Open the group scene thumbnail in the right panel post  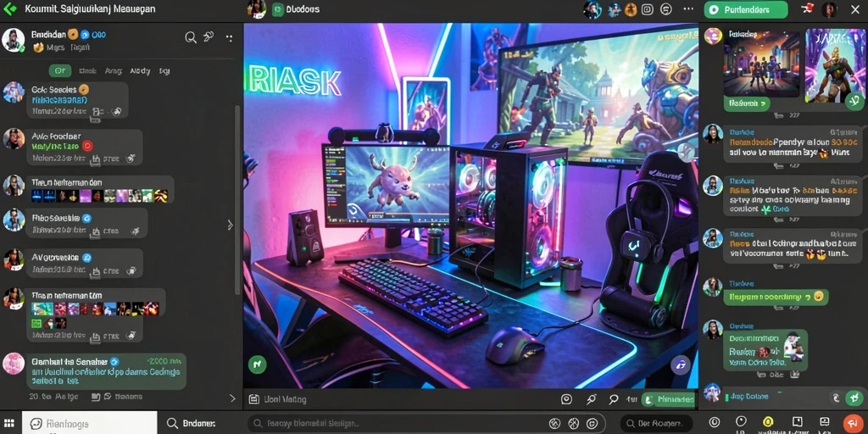[761, 63]
